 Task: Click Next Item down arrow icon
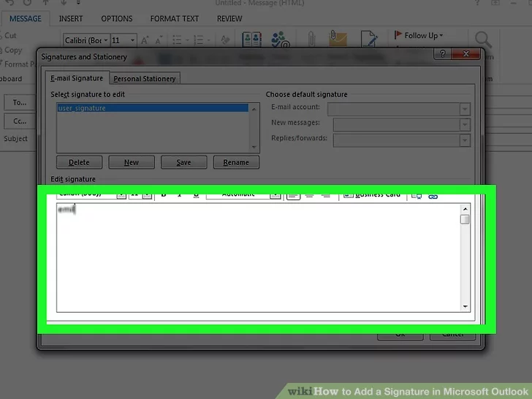[x=64, y=3]
